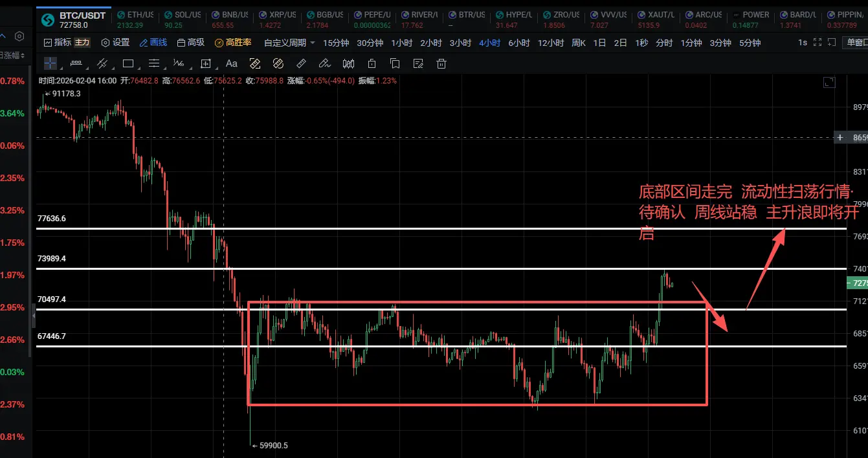Click the 77636.6 price level label
The image size is (868, 458).
(x=52, y=219)
